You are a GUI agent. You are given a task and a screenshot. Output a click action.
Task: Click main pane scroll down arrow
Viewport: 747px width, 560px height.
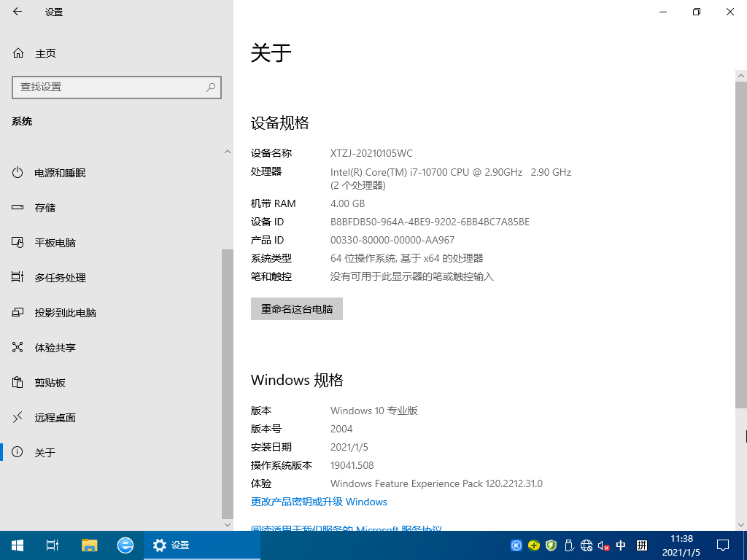coord(741,525)
